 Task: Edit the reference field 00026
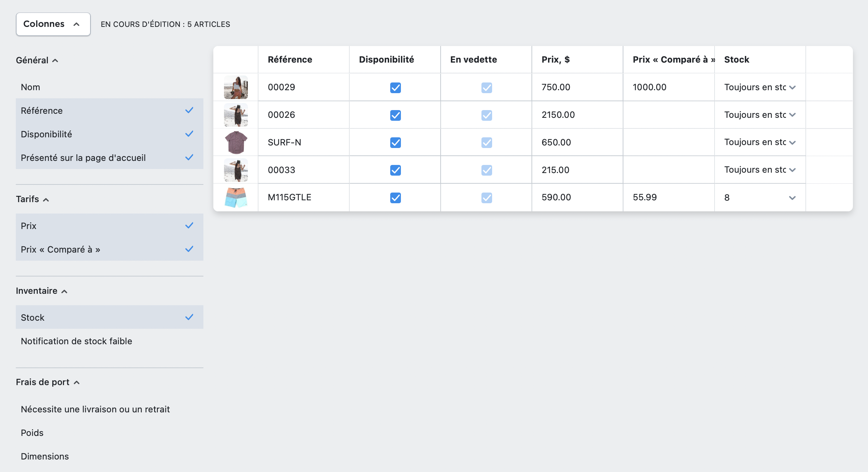(x=303, y=115)
